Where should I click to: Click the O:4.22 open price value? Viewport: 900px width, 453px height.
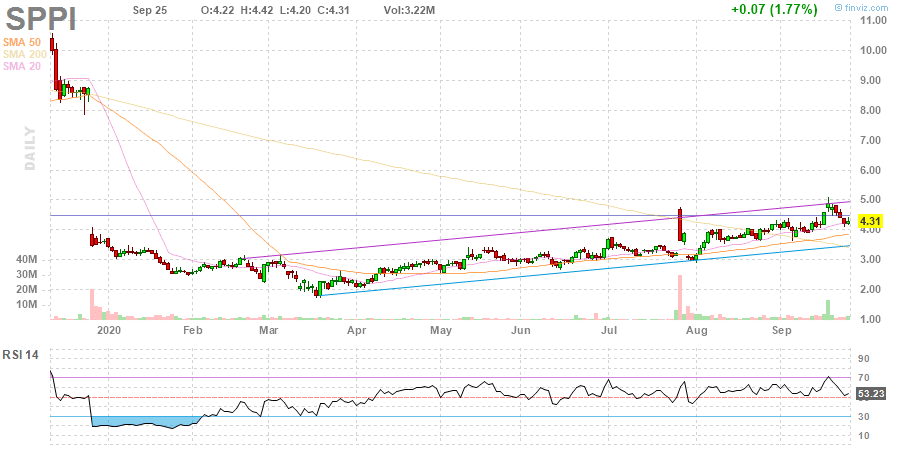(218, 10)
